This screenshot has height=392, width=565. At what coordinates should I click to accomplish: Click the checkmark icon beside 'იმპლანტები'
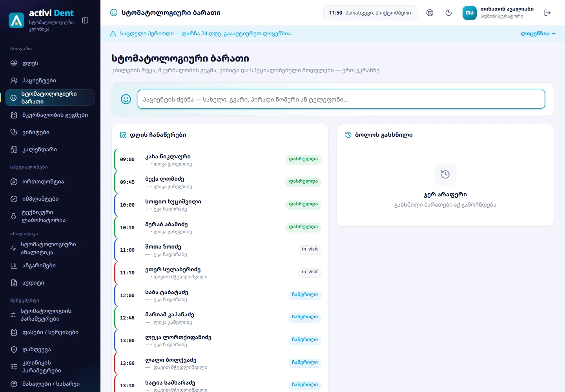coord(14,199)
